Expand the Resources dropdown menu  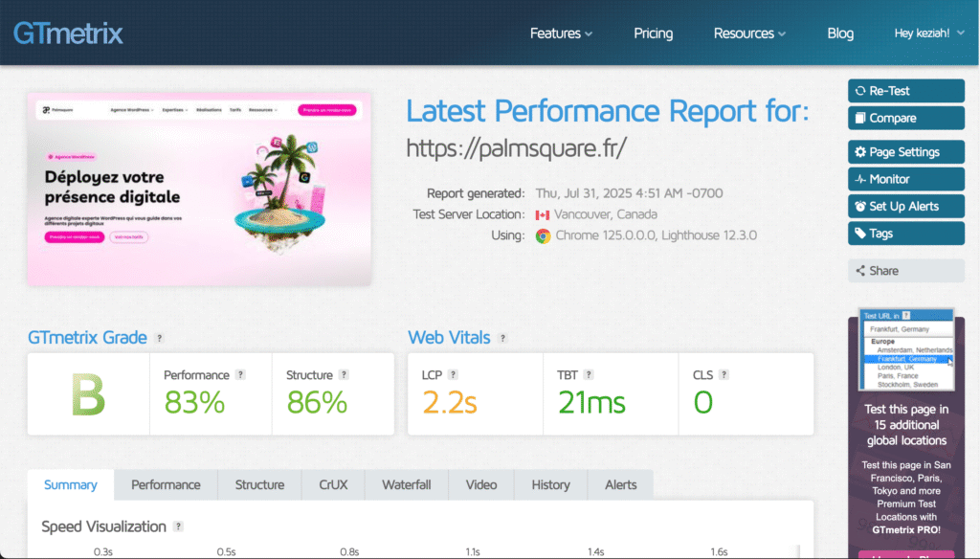tap(749, 34)
